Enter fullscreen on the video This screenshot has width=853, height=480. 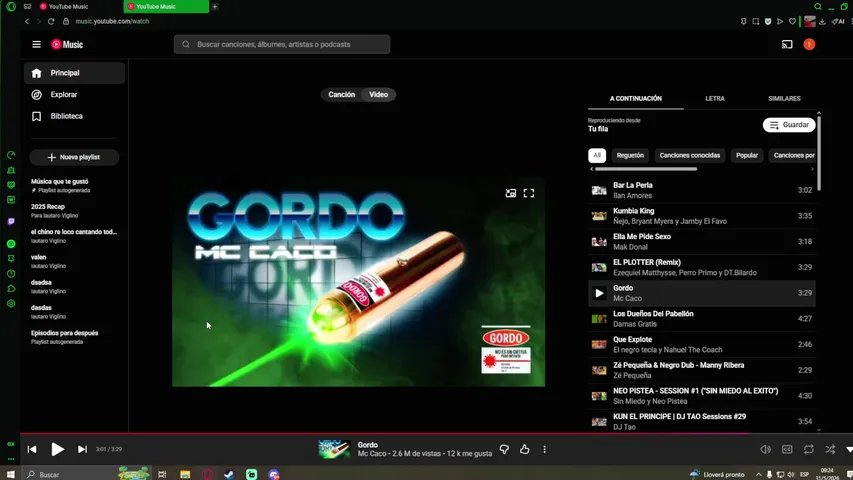(x=529, y=193)
